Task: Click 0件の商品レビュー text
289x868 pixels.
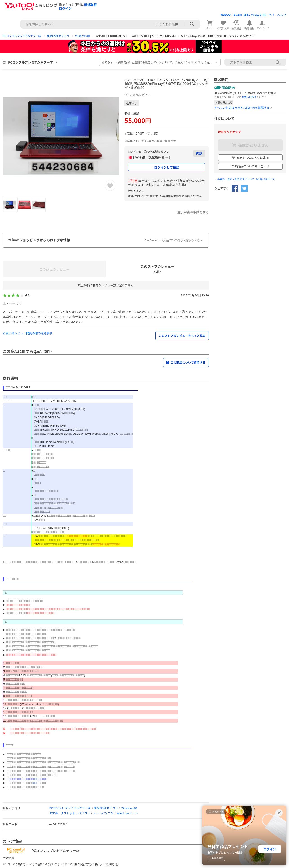Action: [138, 95]
